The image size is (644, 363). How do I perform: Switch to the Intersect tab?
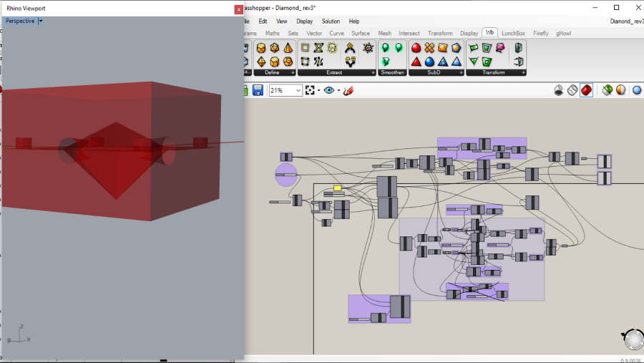point(409,34)
